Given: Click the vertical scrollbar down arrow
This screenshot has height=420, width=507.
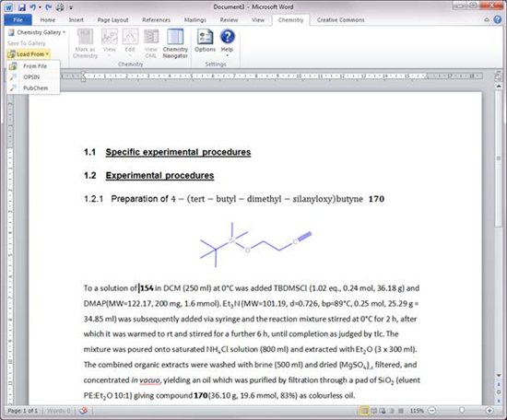Looking at the screenshot, I should point(499,375).
